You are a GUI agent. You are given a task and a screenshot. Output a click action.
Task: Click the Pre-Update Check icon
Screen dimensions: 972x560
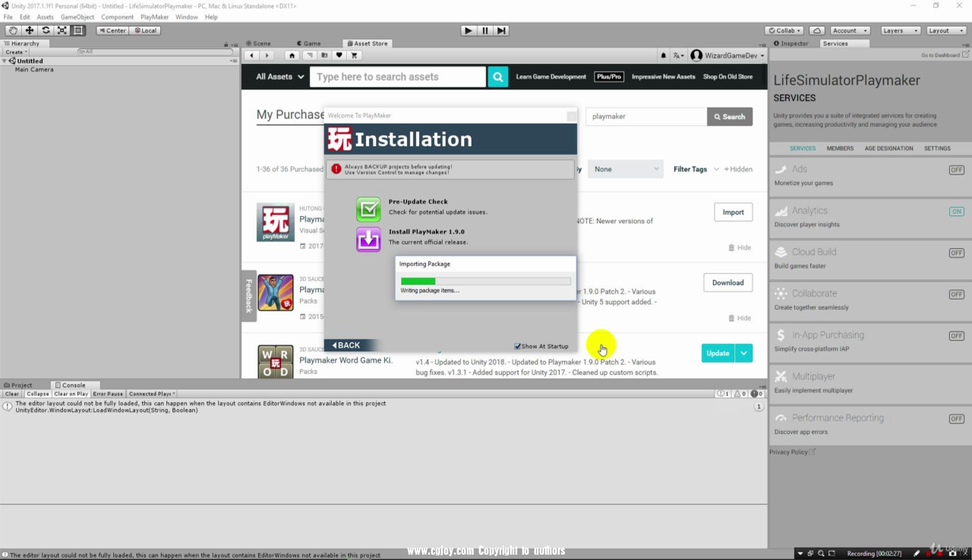(x=368, y=209)
